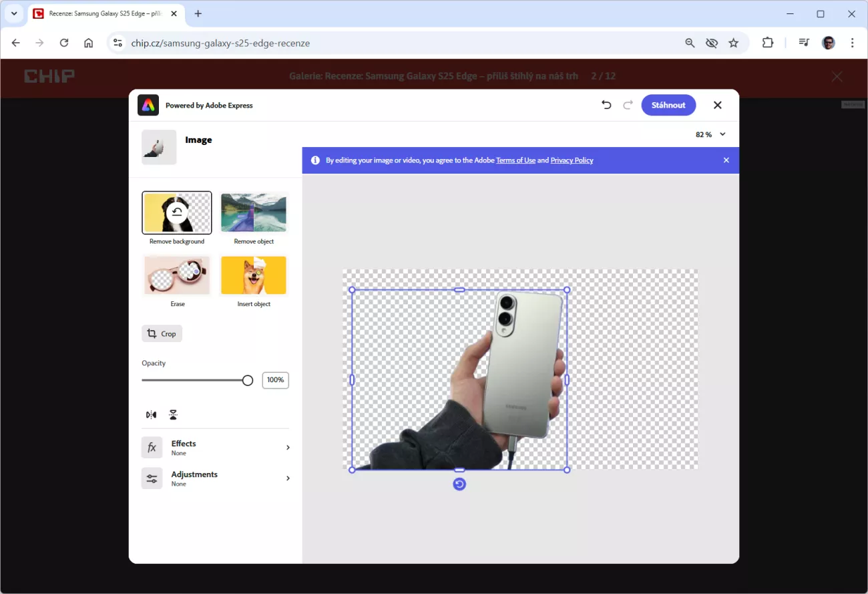The height and width of the screenshot is (594, 868).
Task: Click the Stáhnout download button
Action: tap(668, 105)
